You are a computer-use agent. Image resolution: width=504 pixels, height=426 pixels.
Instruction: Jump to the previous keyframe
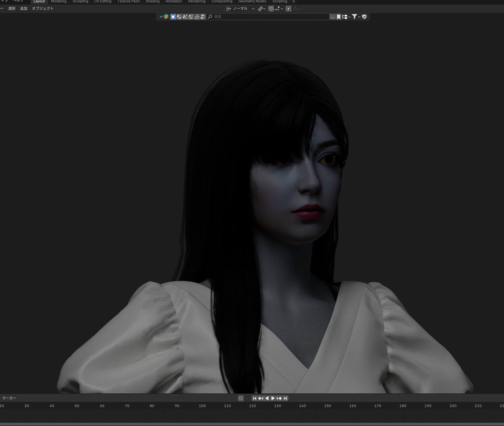pos(261,398)
